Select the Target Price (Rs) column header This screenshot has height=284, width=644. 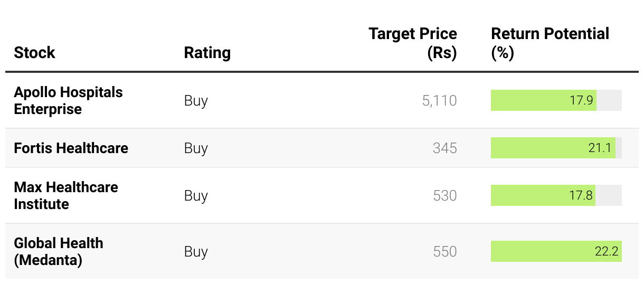tap(413, 43)
